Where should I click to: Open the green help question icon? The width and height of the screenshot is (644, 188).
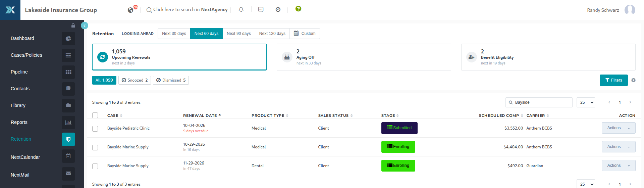[x=298, y=9]
